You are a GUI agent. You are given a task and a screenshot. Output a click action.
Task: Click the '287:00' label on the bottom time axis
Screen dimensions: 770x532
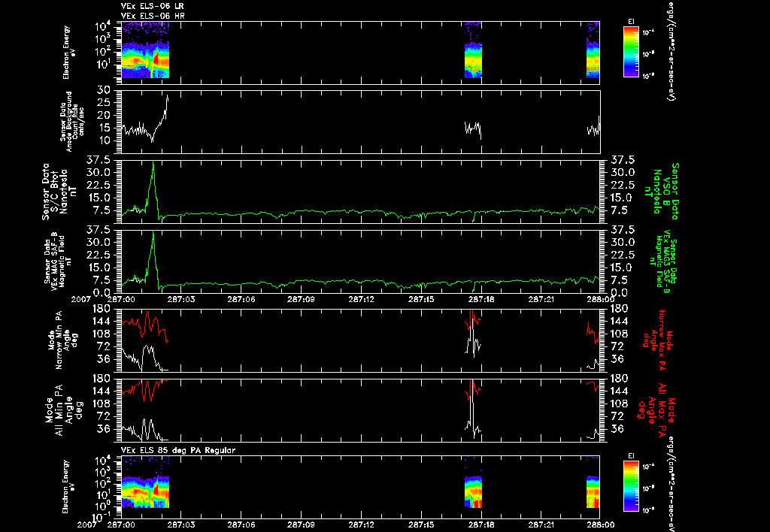coord(123,524)
